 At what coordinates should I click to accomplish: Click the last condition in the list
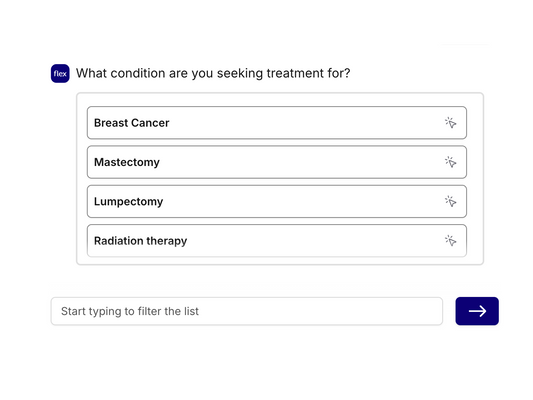277,241
